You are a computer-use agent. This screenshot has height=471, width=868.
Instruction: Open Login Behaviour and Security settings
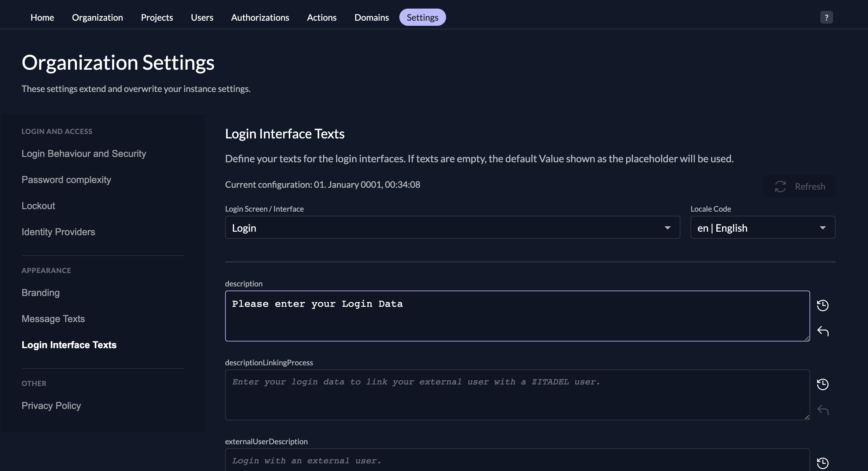[x=84, y=153]
